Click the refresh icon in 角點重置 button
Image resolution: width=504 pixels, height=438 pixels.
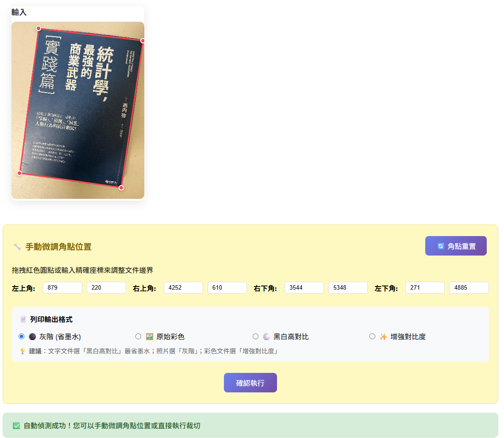440,246
